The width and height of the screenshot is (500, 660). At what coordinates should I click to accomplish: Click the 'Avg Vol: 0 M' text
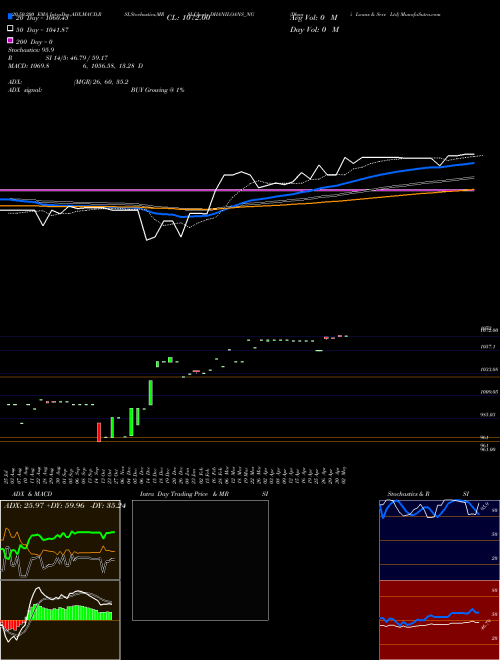pos(314,18)
